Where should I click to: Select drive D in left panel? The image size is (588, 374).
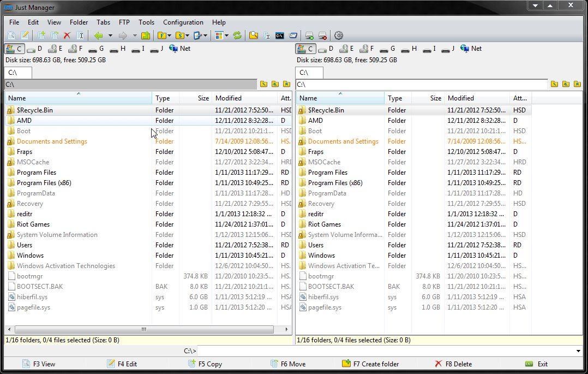pyautogui.click(x=35, y=49)
